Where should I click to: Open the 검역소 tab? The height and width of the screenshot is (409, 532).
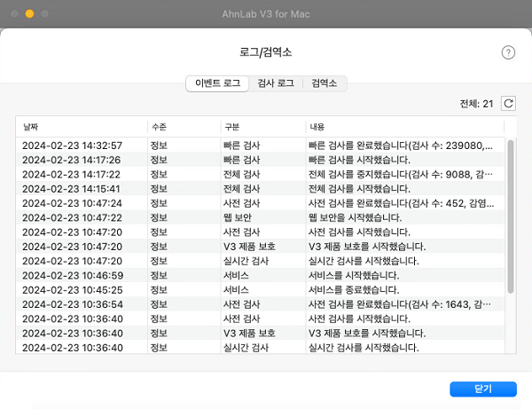point(325,83)
